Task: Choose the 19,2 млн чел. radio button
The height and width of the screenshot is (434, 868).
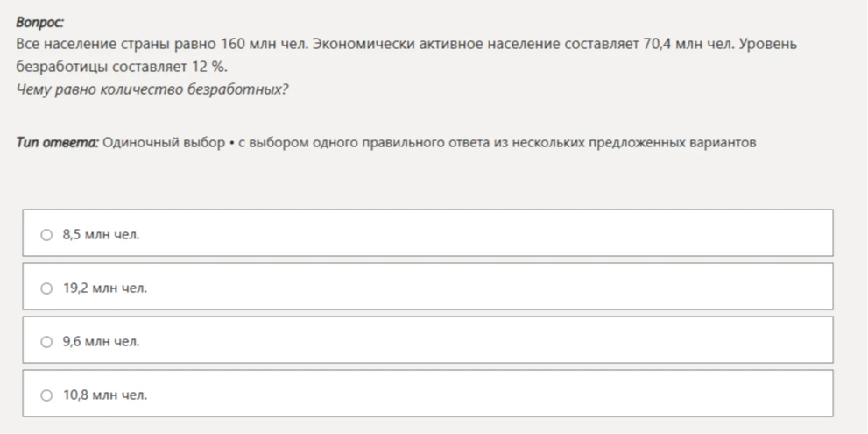Action: 46,288
